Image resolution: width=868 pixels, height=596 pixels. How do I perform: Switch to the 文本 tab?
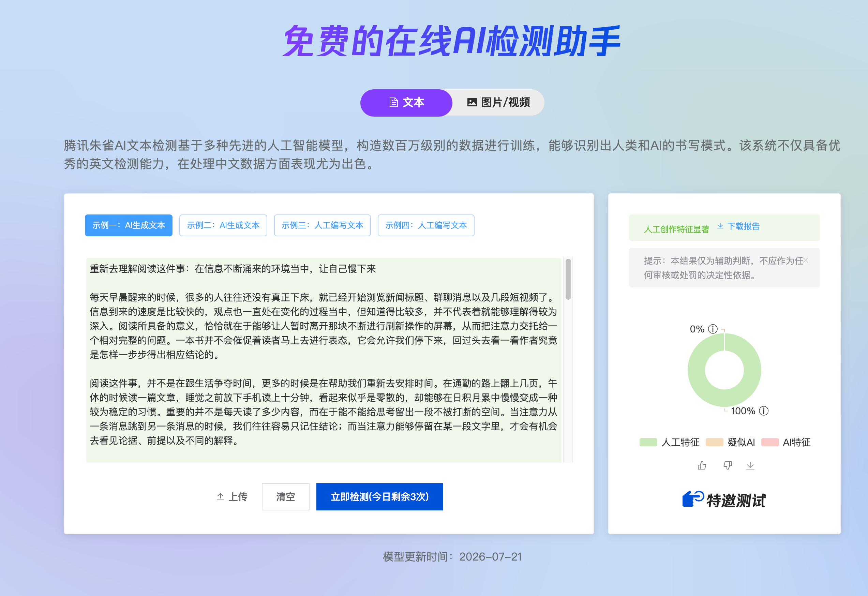[406, 102]
